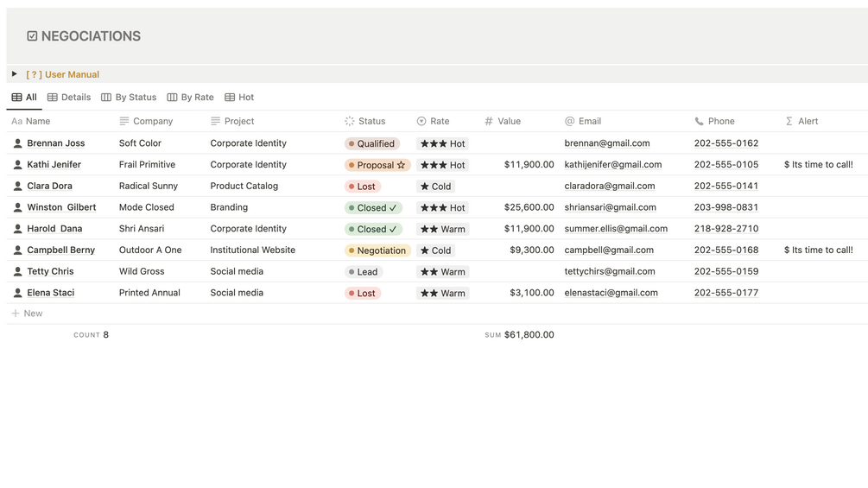
Task: Switch to the Details view tab
Action: 69,98
